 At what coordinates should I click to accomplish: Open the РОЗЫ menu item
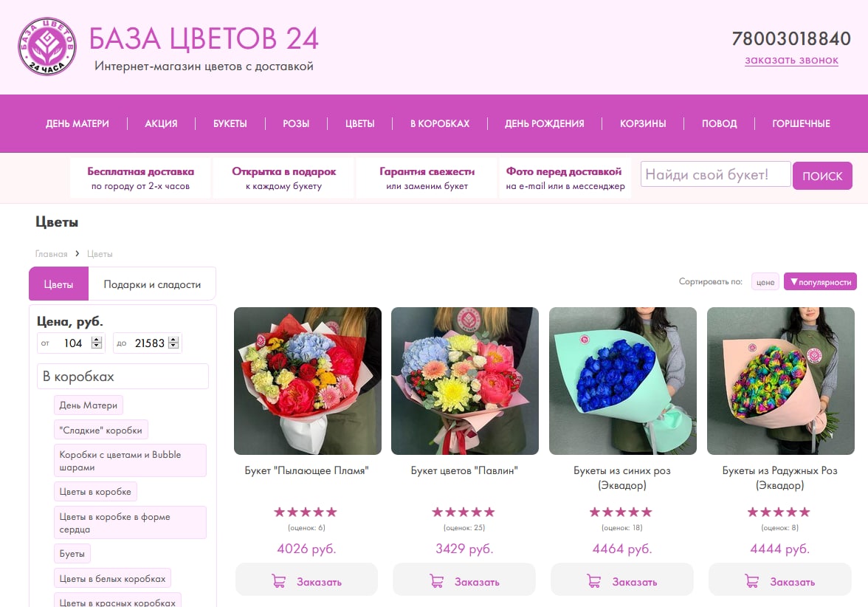[x=296, y=123]
